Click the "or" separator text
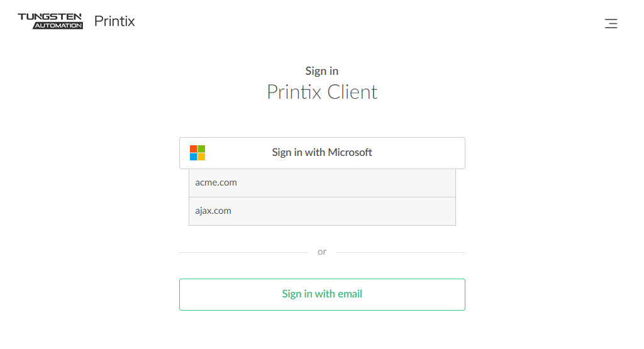Viewport: 644px width, 349px height. tap(322, 252)
